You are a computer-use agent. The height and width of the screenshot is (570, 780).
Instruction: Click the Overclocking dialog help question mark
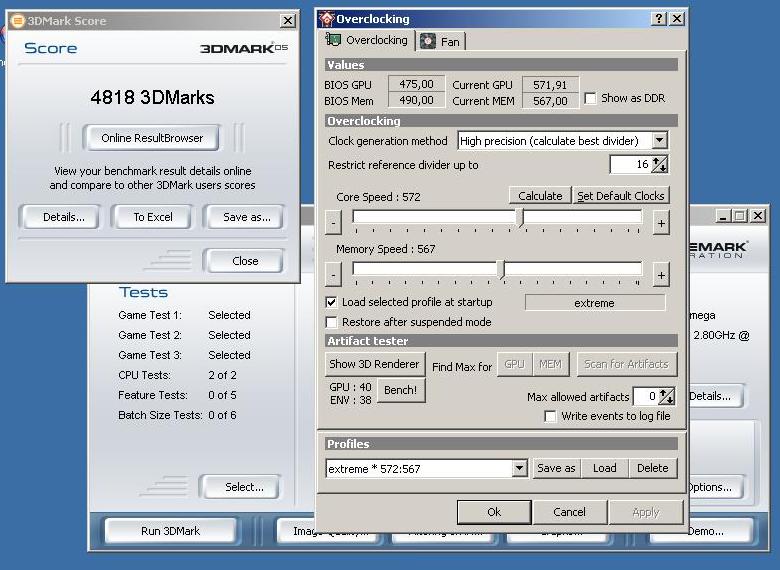coord(659,19)
